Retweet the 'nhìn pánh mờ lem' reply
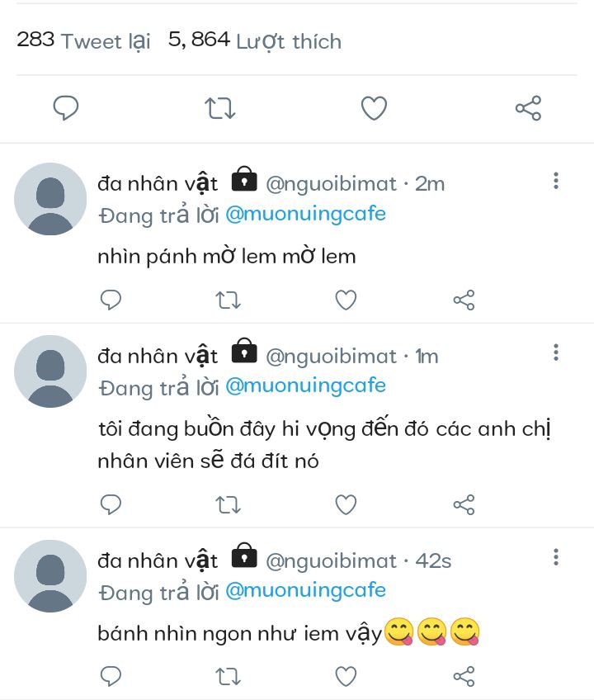Viewport: 594px width, 700px height. tap(228, 300)
